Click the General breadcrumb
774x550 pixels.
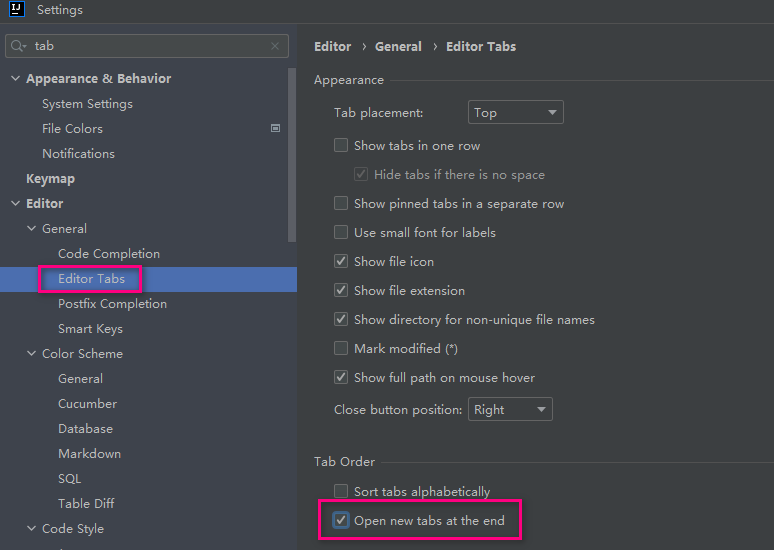coord(398,46)
